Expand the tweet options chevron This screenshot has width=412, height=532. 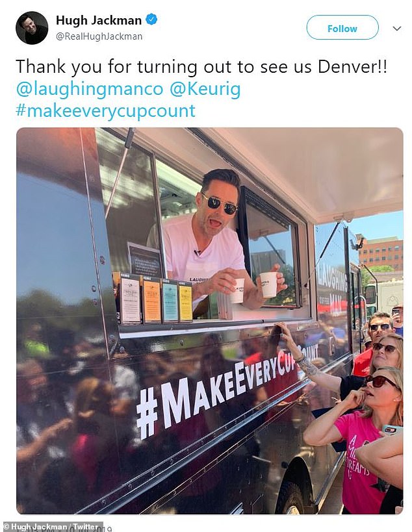[x=396, y=29]
